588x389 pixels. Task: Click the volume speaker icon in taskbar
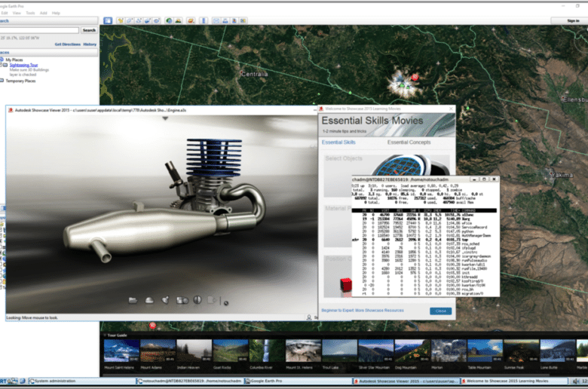coord(576,381)
